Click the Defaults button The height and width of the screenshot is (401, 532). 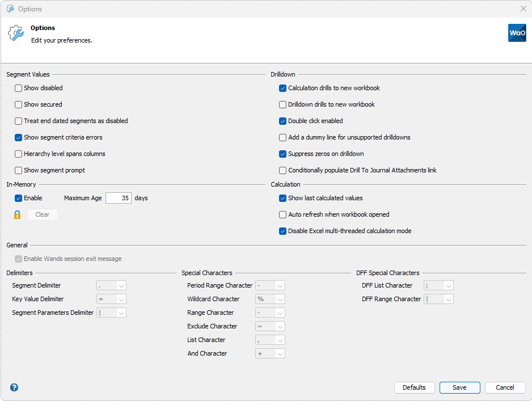[x=415, y=387]
